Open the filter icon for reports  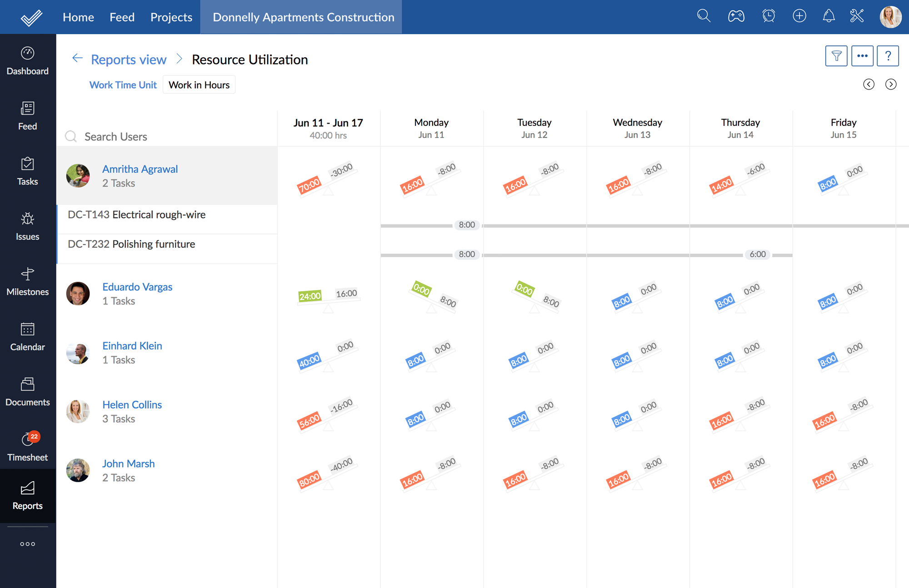tap(836, 56)
